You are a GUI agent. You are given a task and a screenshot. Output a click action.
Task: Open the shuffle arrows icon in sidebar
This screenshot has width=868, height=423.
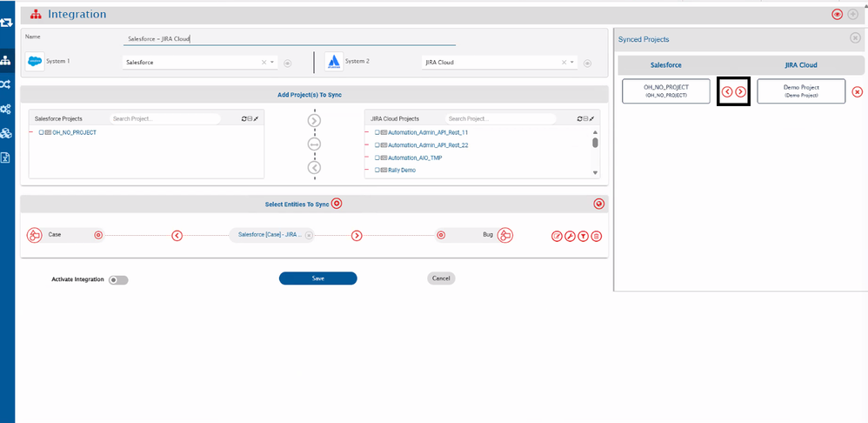[6, 84]
